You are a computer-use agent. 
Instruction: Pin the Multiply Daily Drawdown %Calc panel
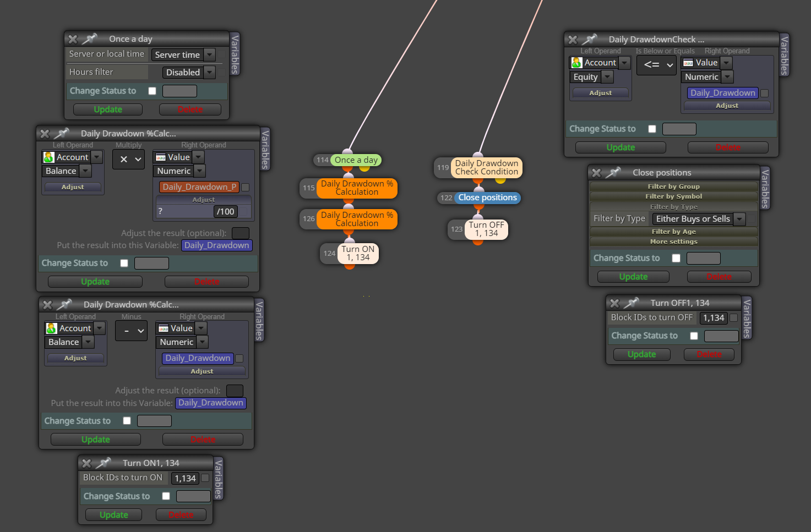61,133
